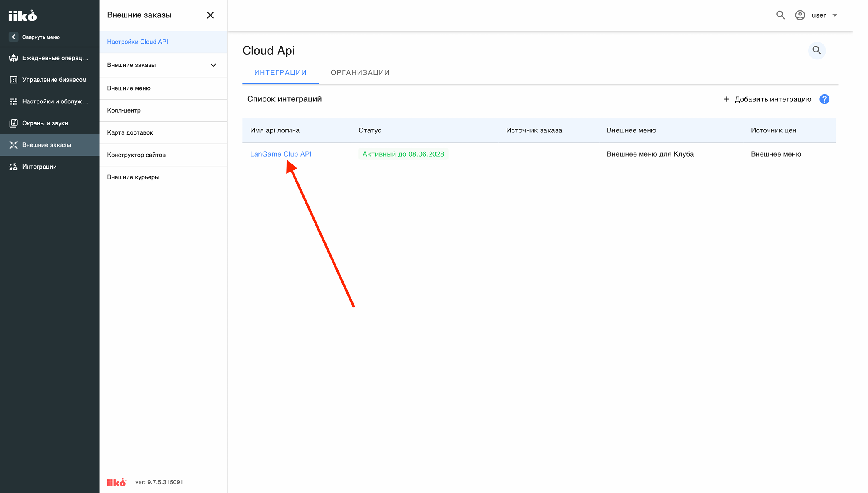This screenshot has height=493, width=868.
Task: Open the settings sliders icon
Action: 13,101
